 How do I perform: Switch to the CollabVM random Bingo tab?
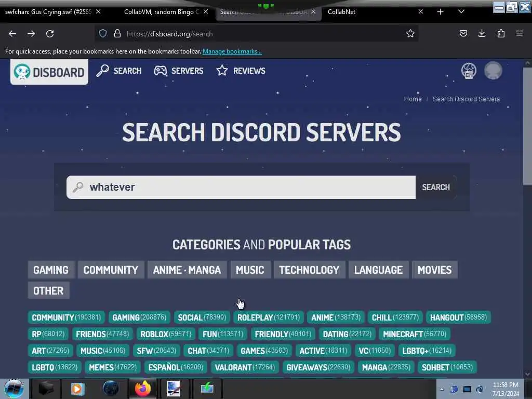(161, 12)
